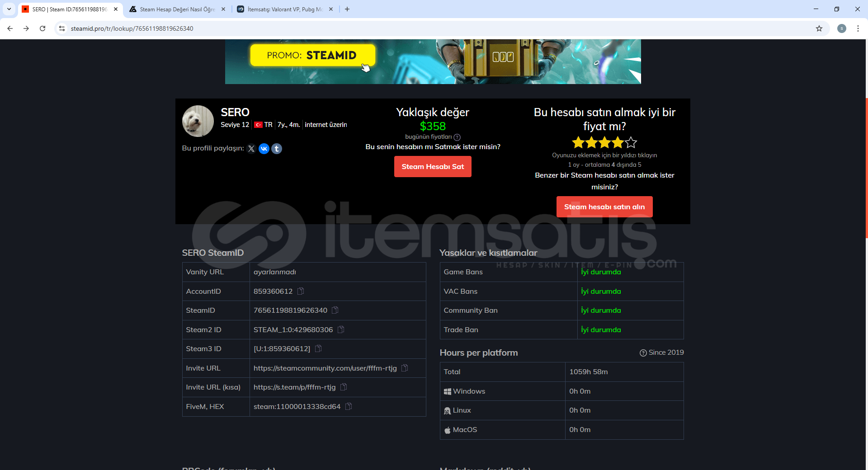Click the internet üzerin status text
This screenshot has width=868, height=470.
tap(326, 125)
